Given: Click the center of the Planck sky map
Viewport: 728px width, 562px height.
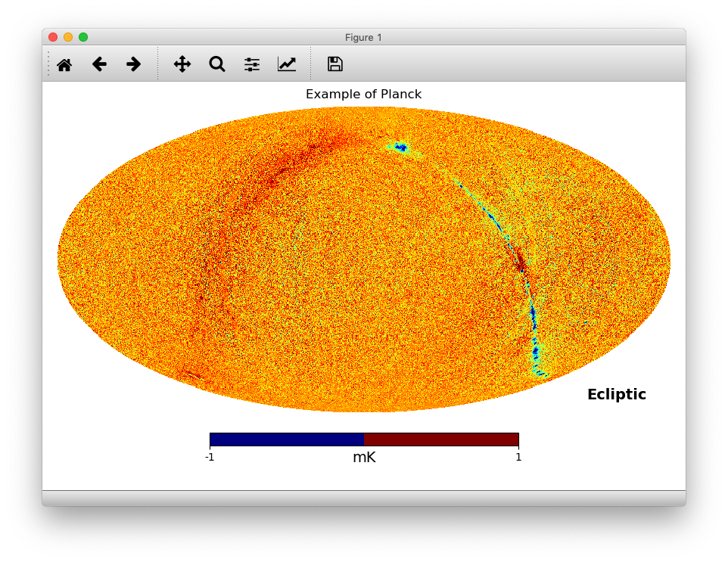Looking at the screenshot, I should pyautogui.click(x=364, y=261).
